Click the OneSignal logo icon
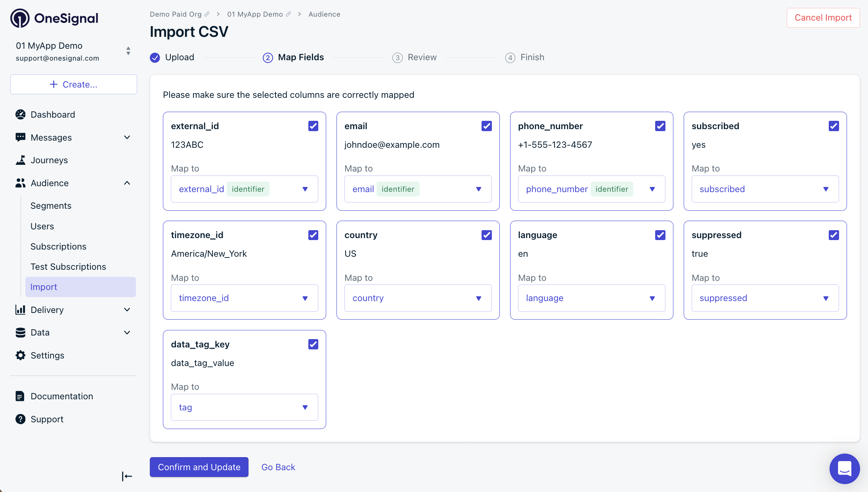The height and width of the screenshot is (492, 868). 20,18
